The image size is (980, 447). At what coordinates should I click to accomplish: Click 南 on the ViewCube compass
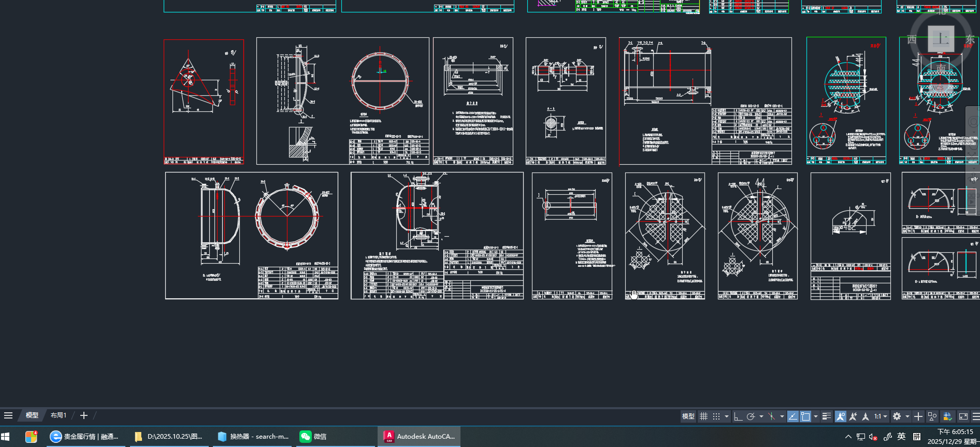(x=941, y=68)
